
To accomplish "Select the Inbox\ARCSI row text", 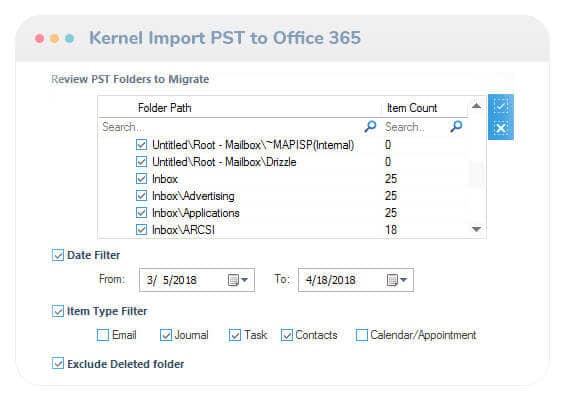I will click(x=183, y=230).
